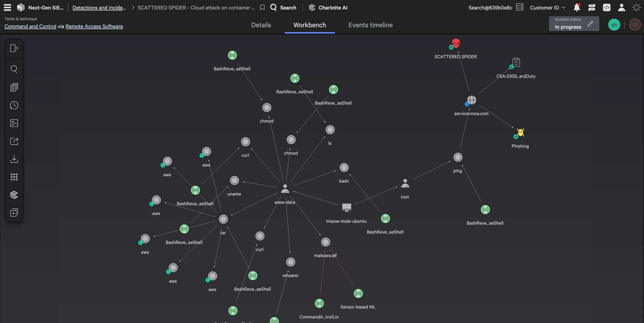Screen dimensions: 644x323
Task: Click the download sidebar icon
Action: (x=14, y=159)
